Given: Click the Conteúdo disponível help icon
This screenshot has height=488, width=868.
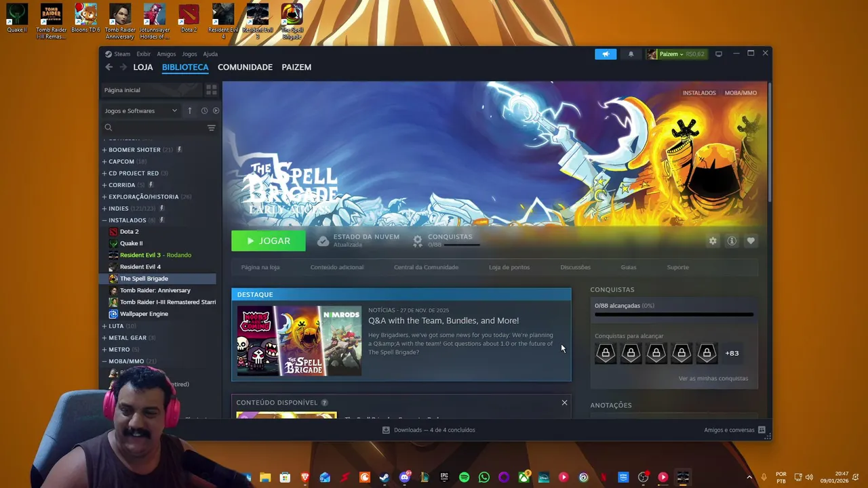Looking at the screenshot, I should point(324,403).
